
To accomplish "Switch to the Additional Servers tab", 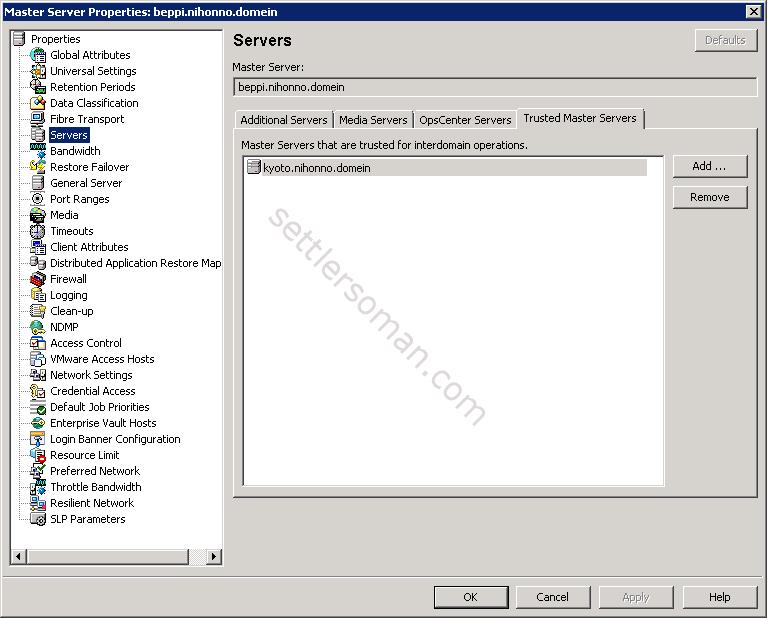I will pos(283,120).
